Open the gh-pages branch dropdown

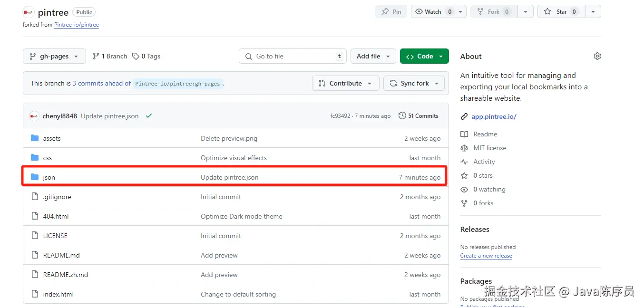(54, 56)
